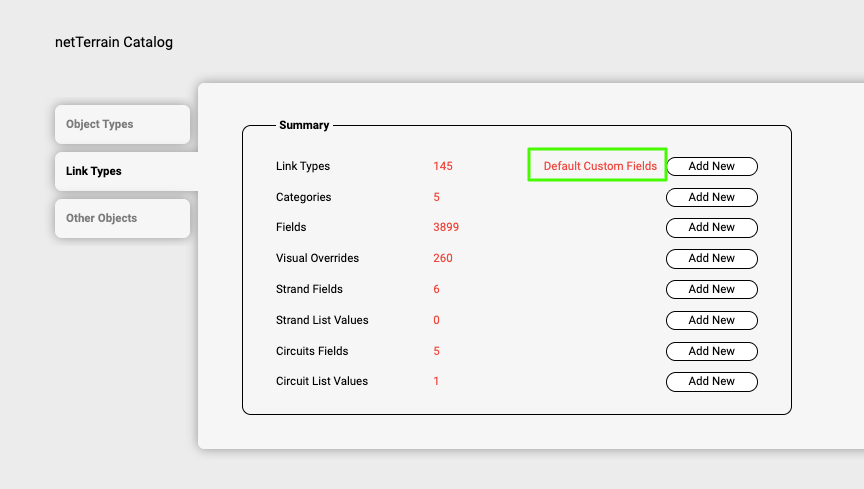Add a new Circuit List Value

[711, 381]
